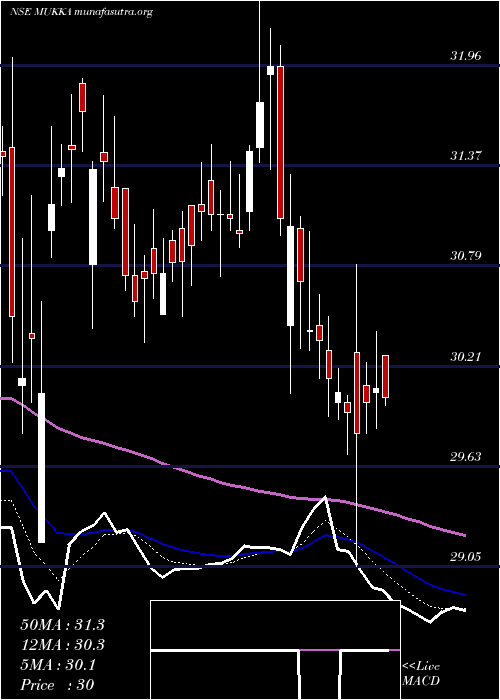This screenshot has height=700, width=500.
Task: Click the 31.37 price level label
Action: pos(466,156)
